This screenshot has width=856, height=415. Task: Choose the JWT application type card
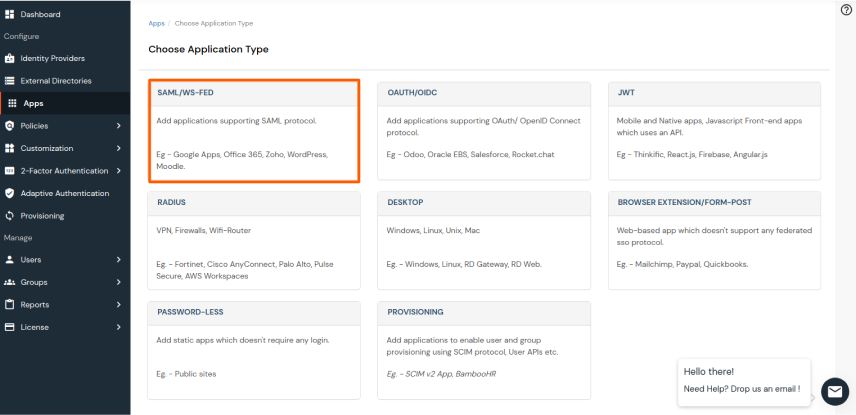715,131
